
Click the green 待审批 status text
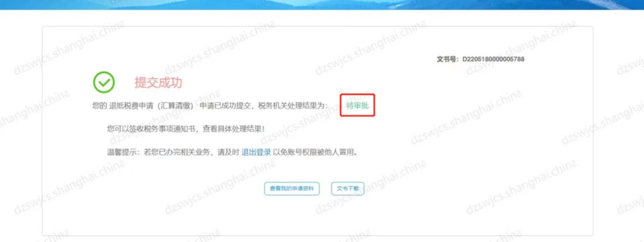(357, 106)
